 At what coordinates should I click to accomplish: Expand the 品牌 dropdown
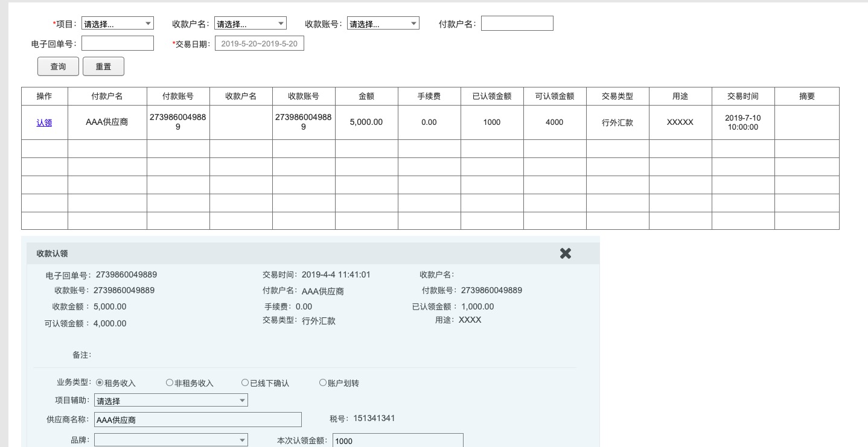(171, 440)
